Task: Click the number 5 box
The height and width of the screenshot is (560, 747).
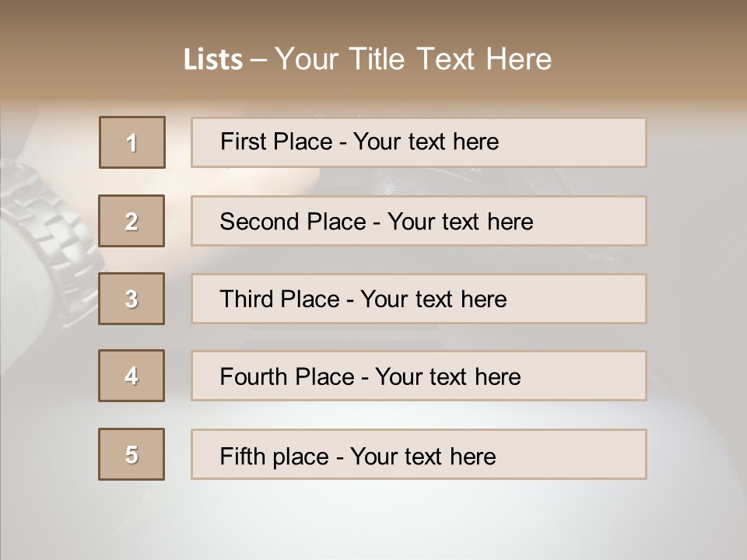Action: (x=132, y=454)
